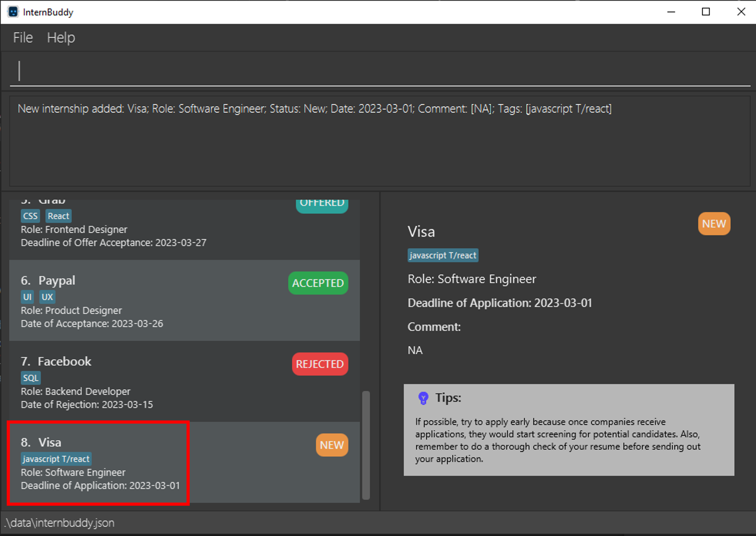Image resolution: width=756 pixels, height=536 pixels.
Task: Click the javascript T/react tag in detail panel
Action: tap(443, 255)
